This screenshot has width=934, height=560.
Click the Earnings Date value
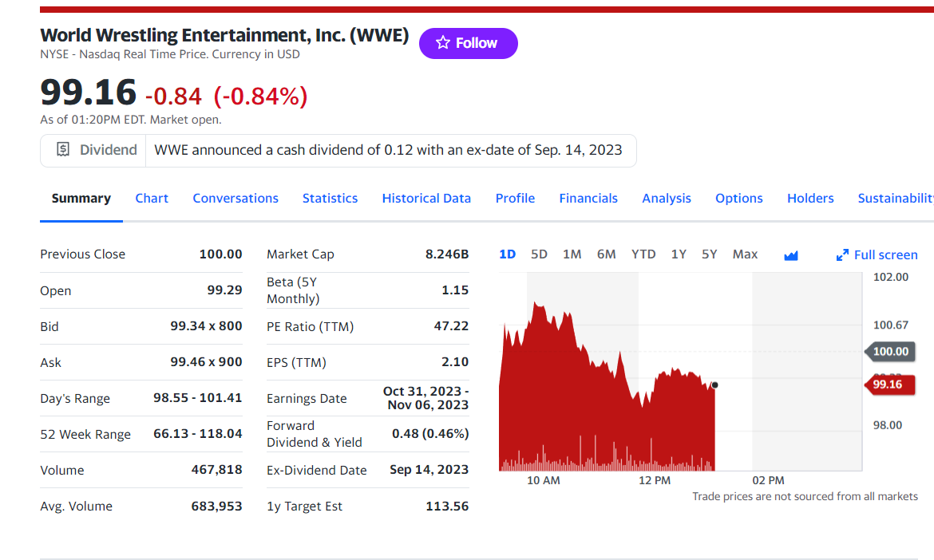[x=426, y=398]
